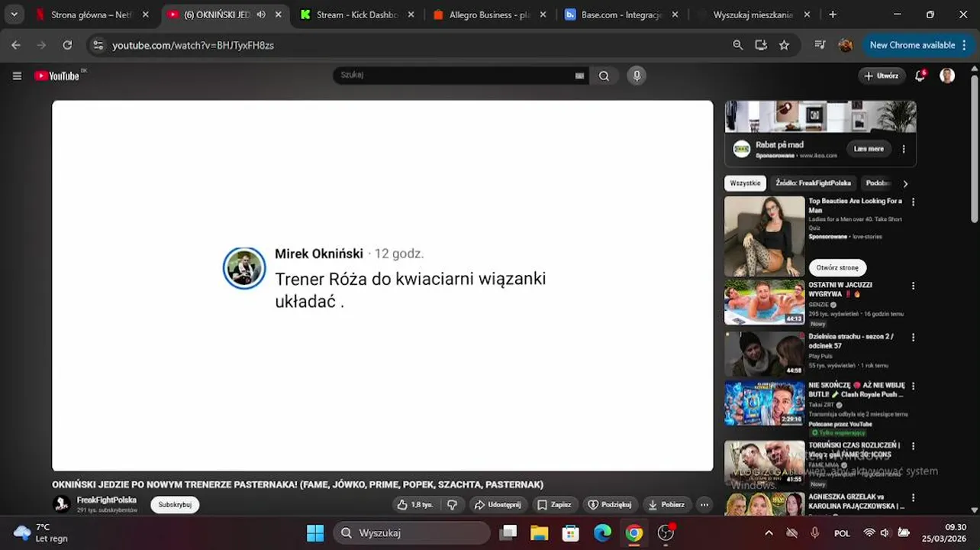
Task: Bookmark this page with the star icon
Action: click(x=784, y=45)
